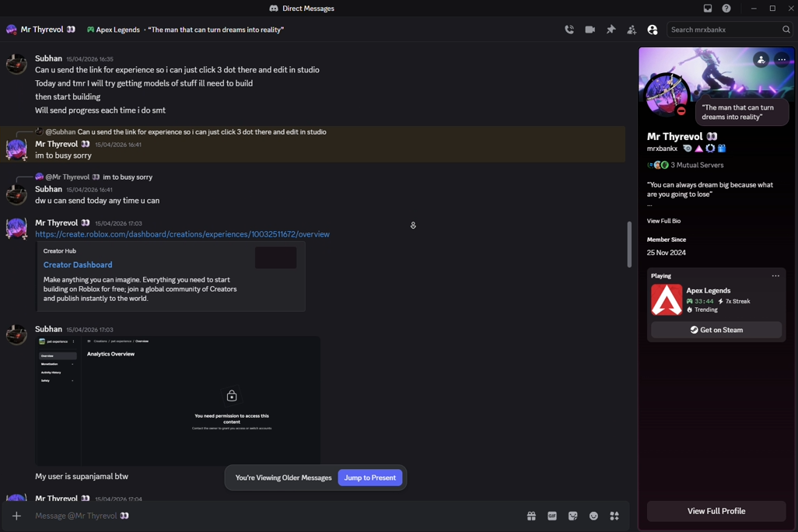
Task: Open the sticker picker
Action: coord(573,516)
